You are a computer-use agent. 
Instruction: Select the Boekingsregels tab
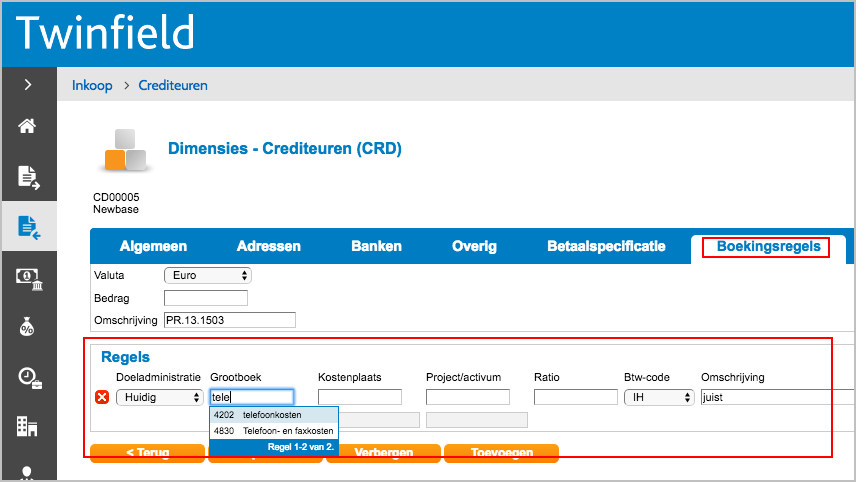pos(768,247)
